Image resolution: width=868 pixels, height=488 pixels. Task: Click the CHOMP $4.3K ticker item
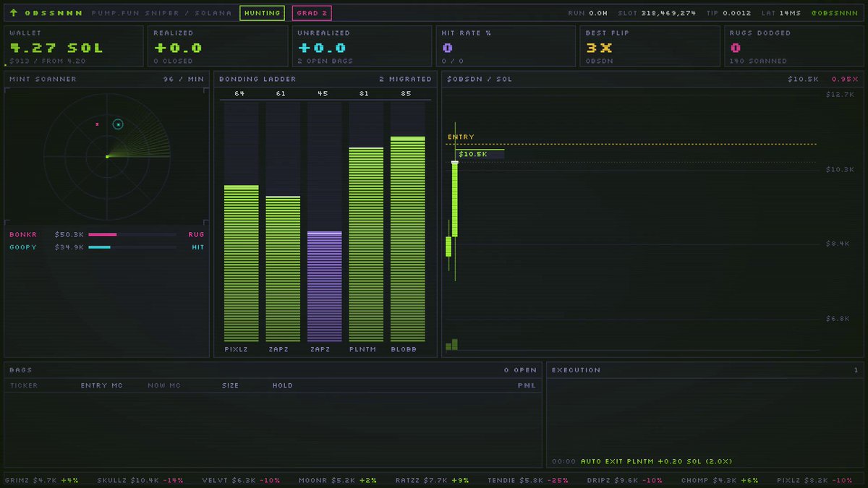[720, 480]
